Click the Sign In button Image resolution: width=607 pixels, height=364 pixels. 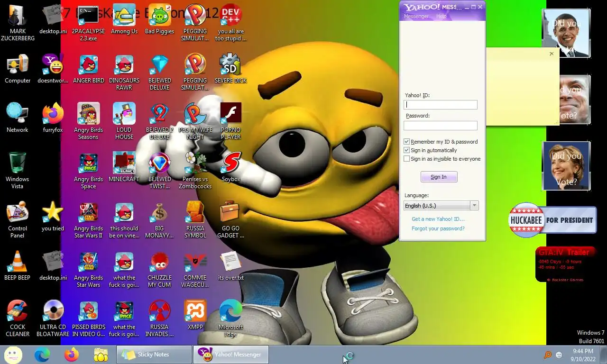pyautogui.click(x=439, y=177)
